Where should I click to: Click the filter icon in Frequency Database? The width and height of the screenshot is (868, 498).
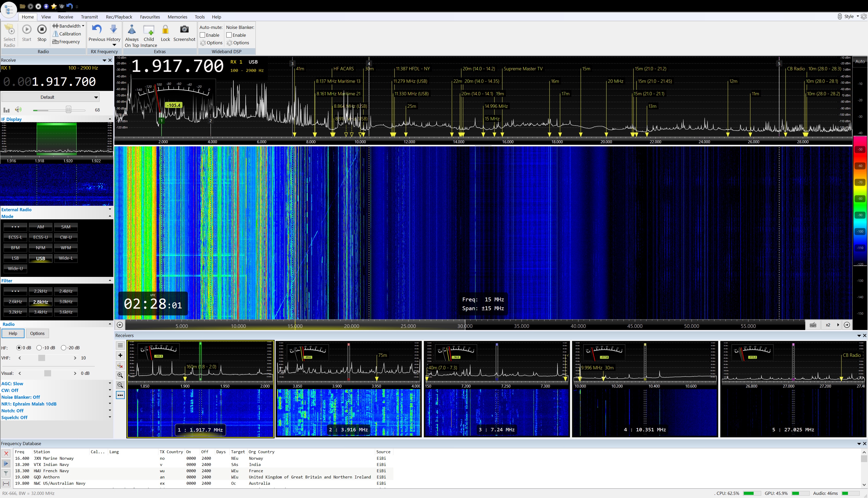point(6,473)
